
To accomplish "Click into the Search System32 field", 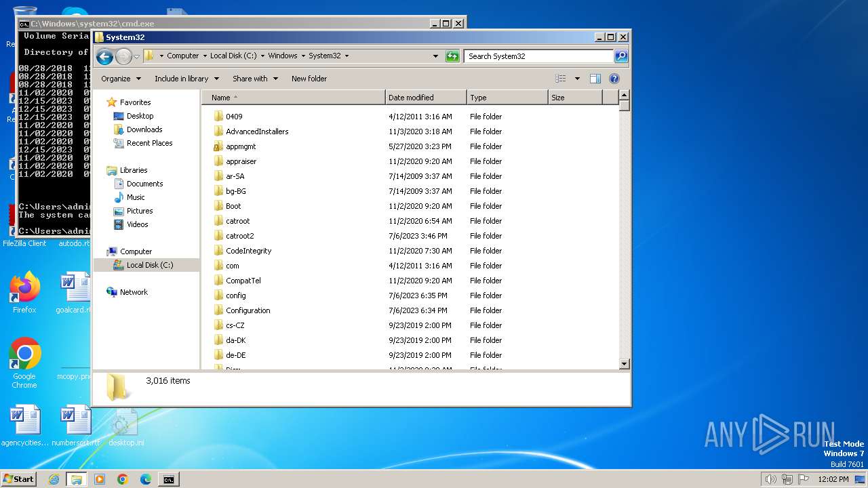I will pos(539,56).
